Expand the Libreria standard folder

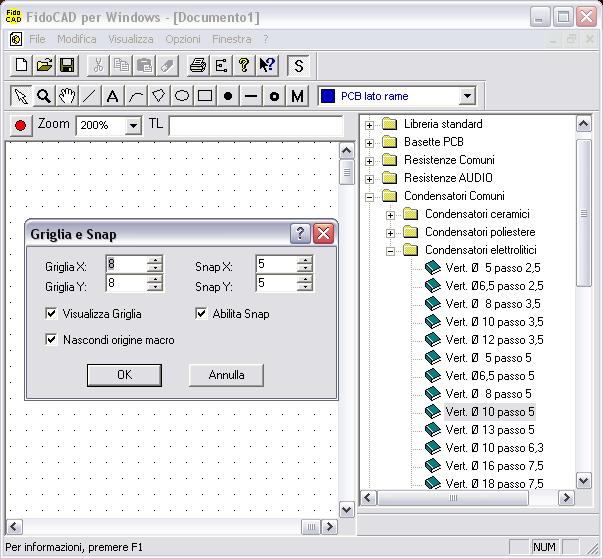coord(369,125)
